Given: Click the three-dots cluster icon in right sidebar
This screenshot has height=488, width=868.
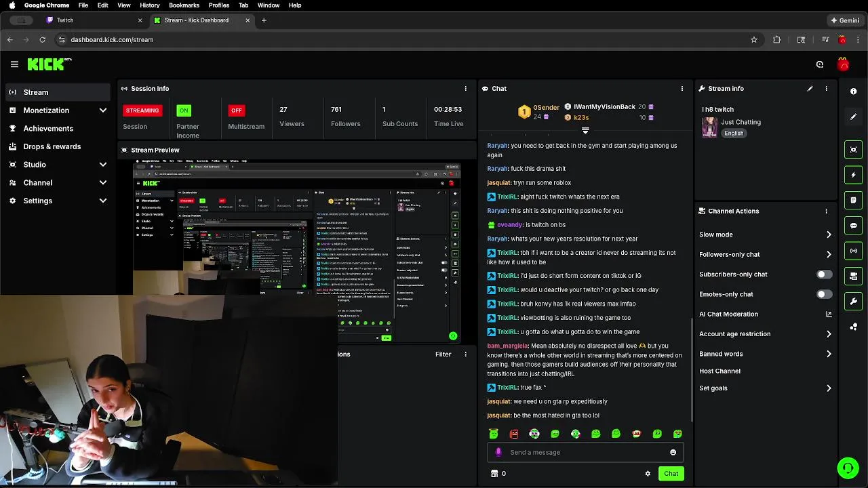Looking at the screenshot, I should pos(854,327).
